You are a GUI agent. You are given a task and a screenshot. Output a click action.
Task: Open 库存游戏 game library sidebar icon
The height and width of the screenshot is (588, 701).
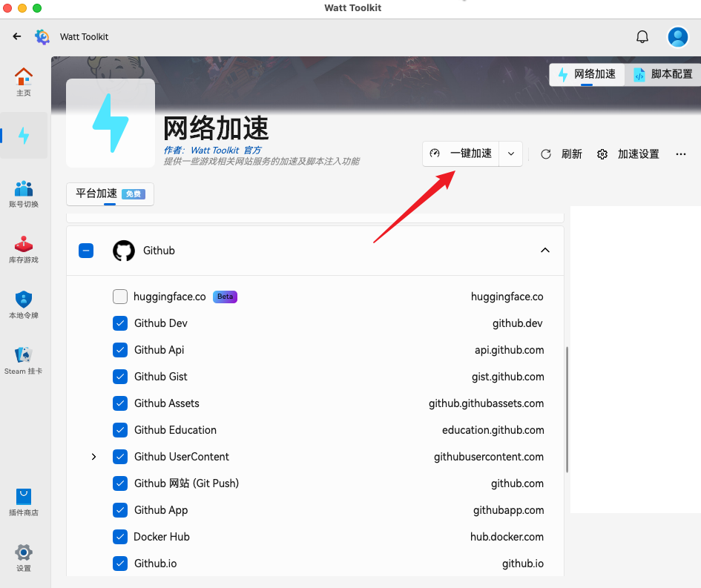coord(24,249)
